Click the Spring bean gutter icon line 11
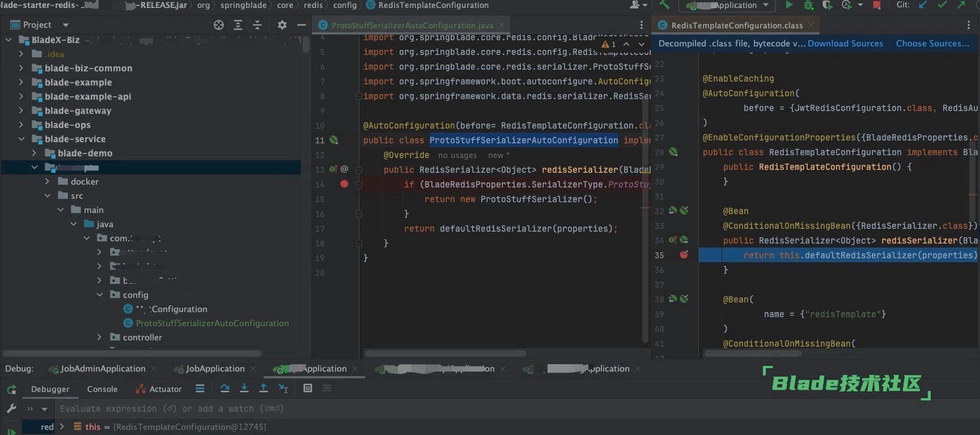The height and width of the screenshot is (435, 980). click(x=334, y=140)
